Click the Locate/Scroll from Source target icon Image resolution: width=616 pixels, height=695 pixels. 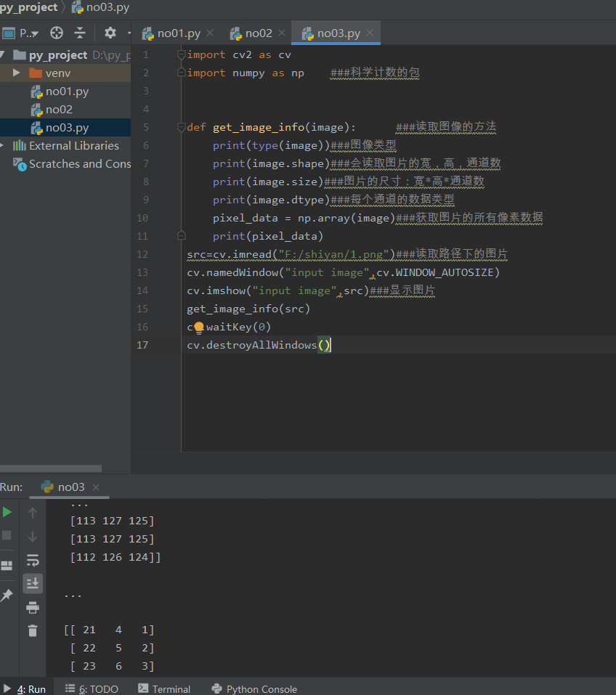pos(57,33)
